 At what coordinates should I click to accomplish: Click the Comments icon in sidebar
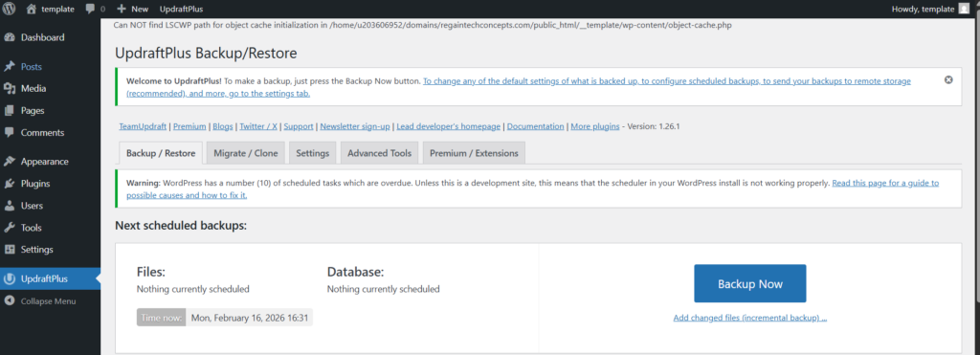[x=10, y=132]
